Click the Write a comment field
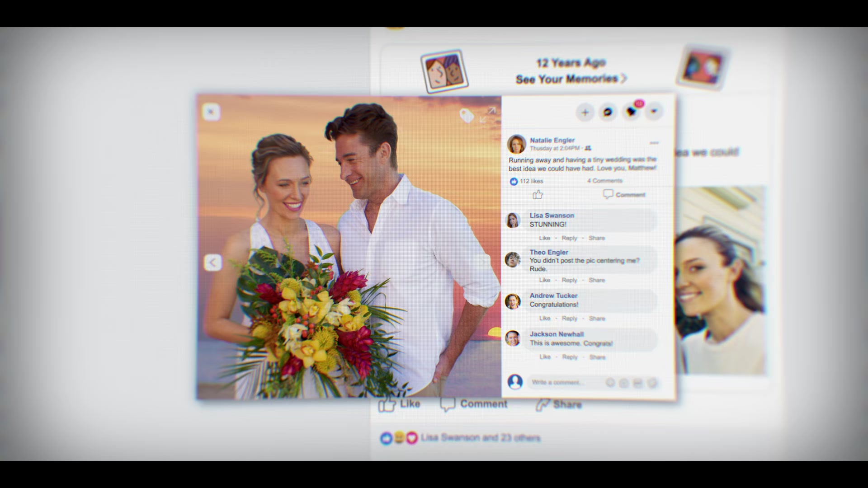The width and height of the screenshot is (868, 488). click(565, 382)
